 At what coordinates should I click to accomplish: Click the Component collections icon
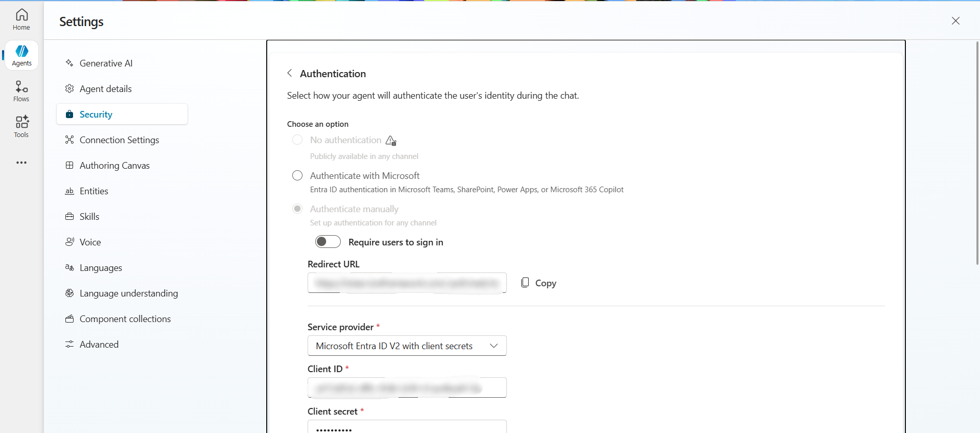(x=69, y=318)
